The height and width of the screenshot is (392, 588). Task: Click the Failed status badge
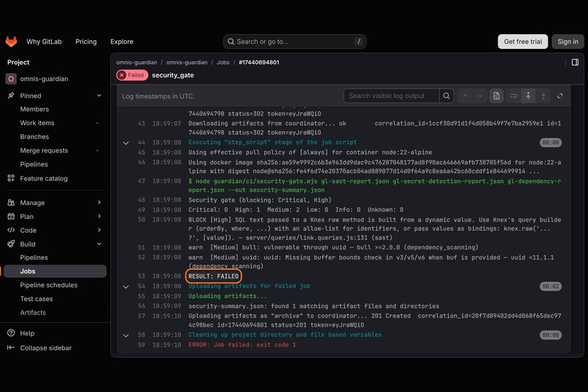tap(132, 75)
